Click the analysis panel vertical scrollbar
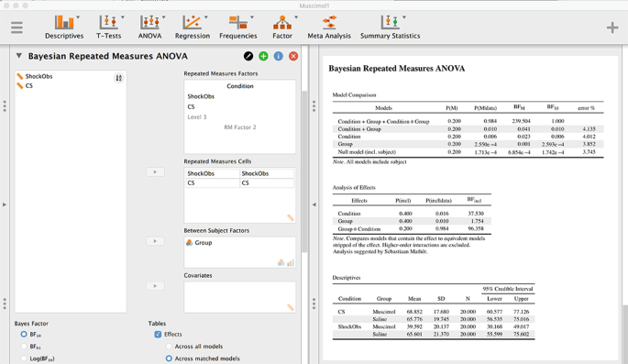628x364 pixels. [304, 172]
